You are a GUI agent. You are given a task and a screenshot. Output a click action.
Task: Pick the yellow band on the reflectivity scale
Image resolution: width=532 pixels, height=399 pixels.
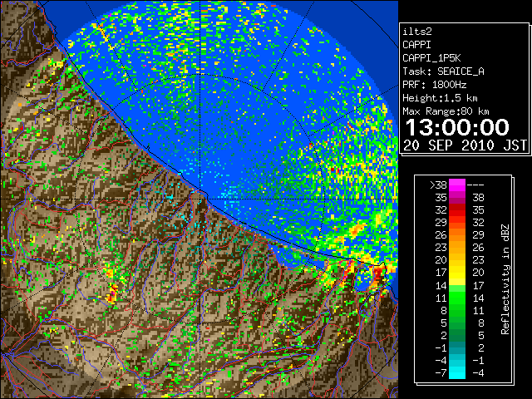click(x=457, y=273)
